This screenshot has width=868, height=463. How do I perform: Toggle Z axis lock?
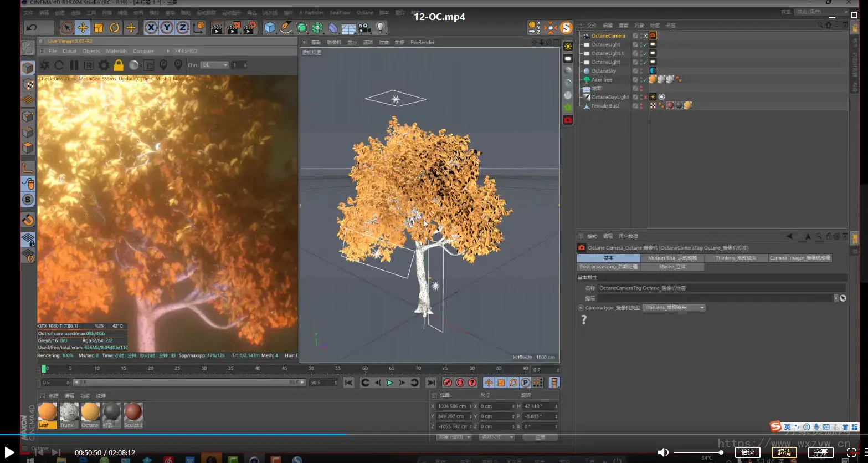182,28
